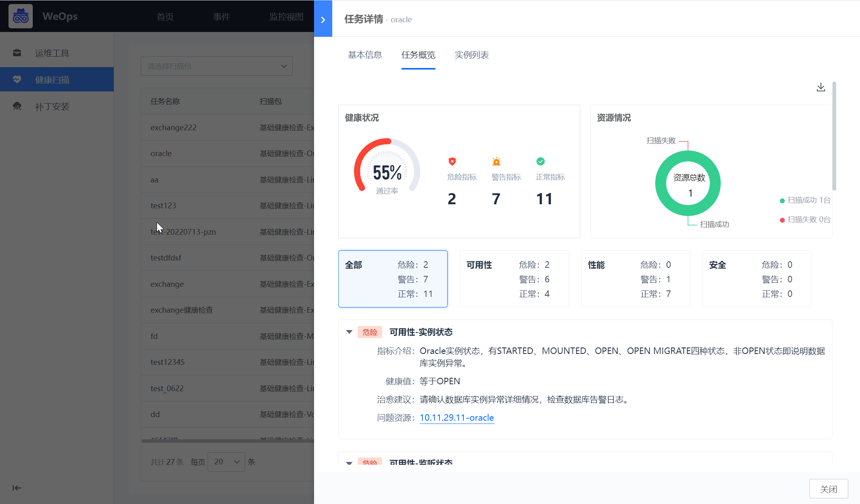This screenshot has width=860, height=504.
Task: Select the 运维工具 toolbox icon in sidebar
Action: tap(17, 53)
